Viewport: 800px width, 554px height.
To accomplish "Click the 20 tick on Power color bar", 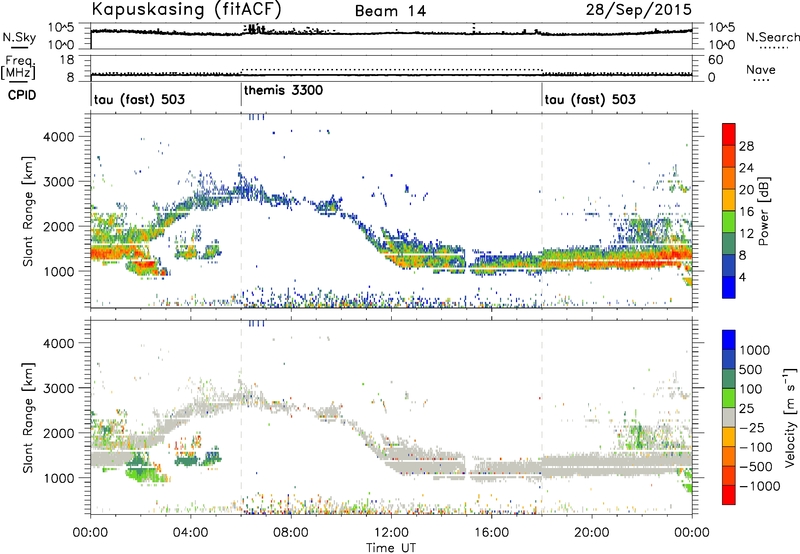I will click(746, 190).
